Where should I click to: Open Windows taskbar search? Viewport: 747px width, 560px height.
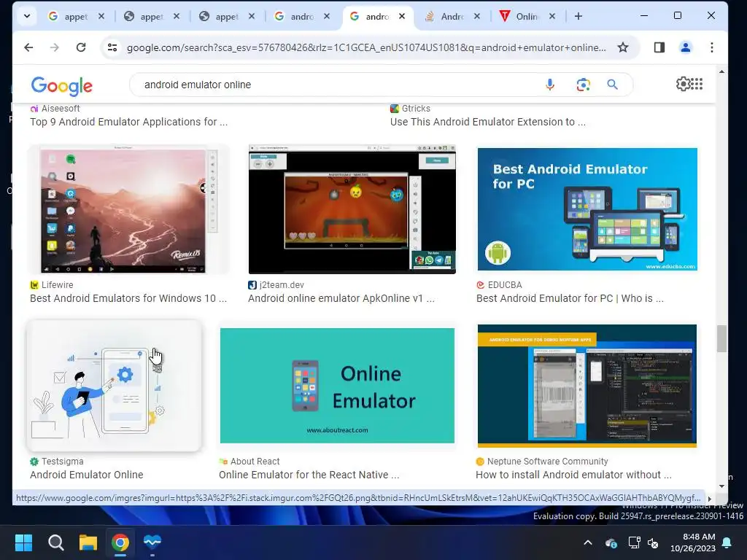click(55, 542)
